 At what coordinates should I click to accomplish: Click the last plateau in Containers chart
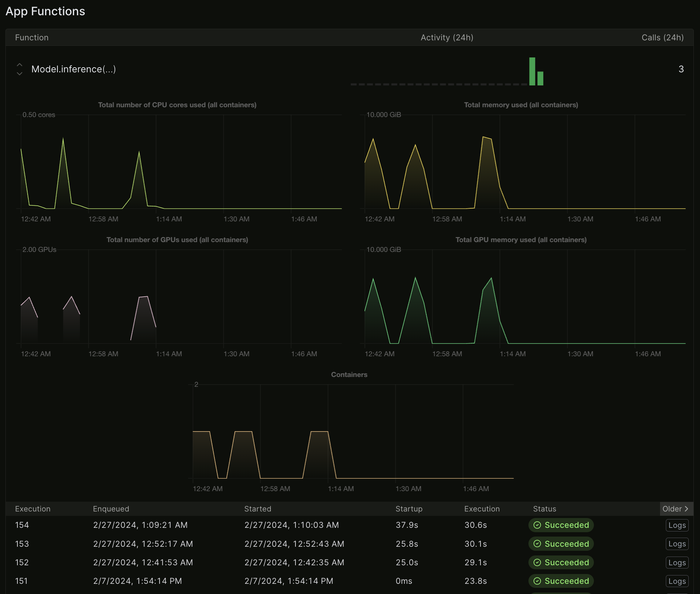click(319, 432)
